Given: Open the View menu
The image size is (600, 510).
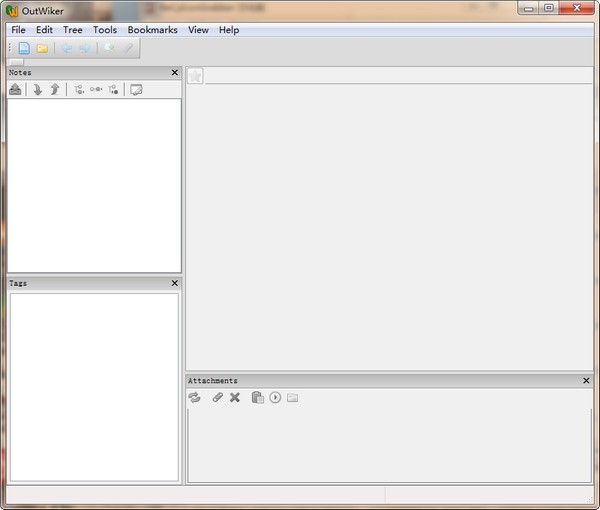Looking at the screenshot, I should point(198,30).
